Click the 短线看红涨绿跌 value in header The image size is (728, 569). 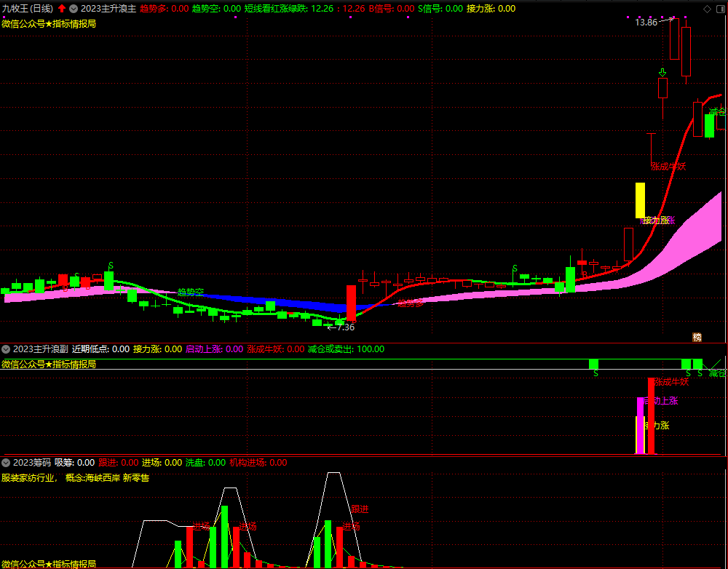tap(304, 8)
